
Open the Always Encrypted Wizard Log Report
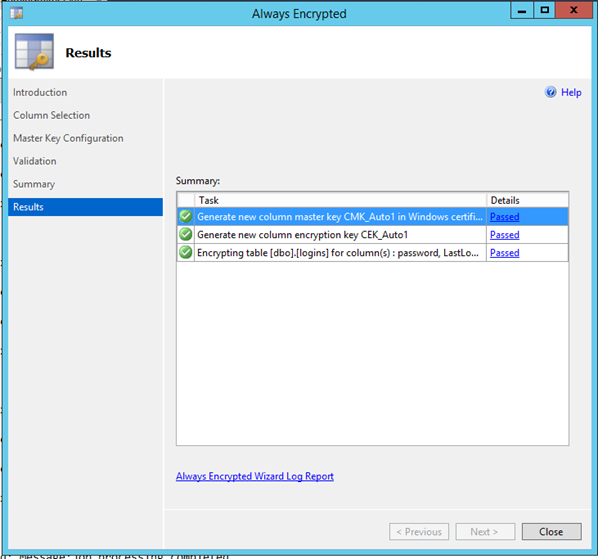pos(255,476)
